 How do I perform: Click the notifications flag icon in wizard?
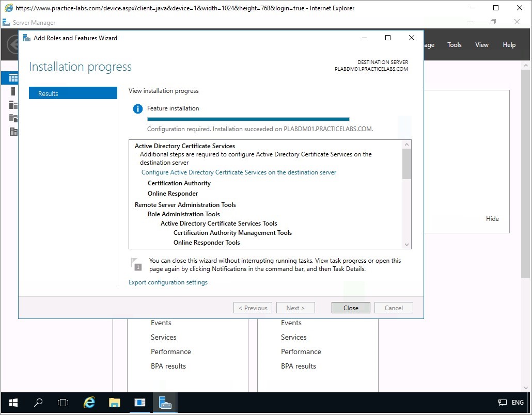136,264
